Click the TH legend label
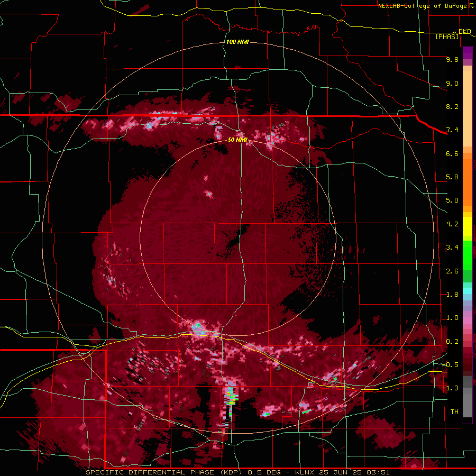The height and width of the screenshot is (476, 476). (454, 412)
